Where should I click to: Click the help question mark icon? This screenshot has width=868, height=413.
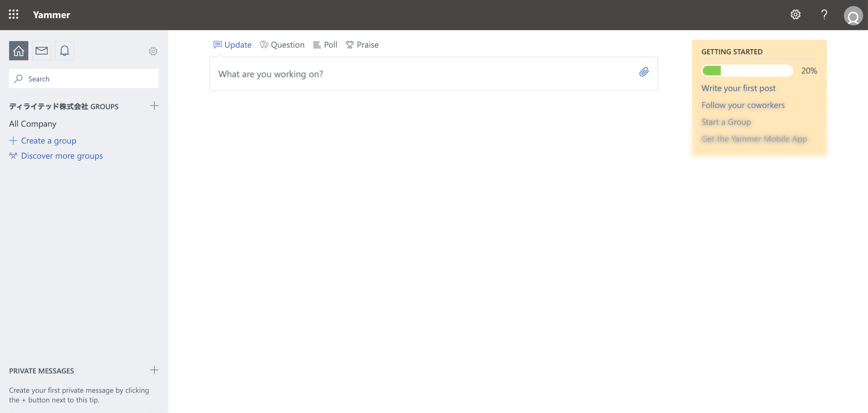[x=824, y=14]
